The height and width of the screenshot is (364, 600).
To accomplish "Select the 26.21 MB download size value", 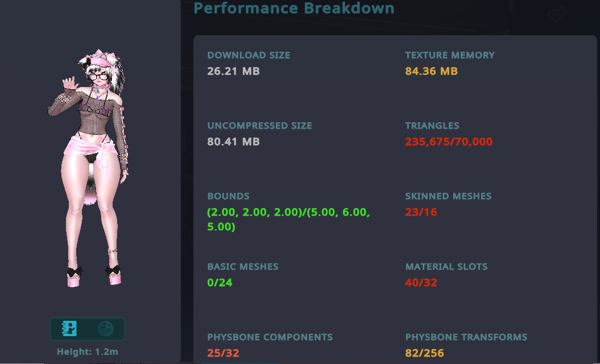I will [x=233, y=71].
